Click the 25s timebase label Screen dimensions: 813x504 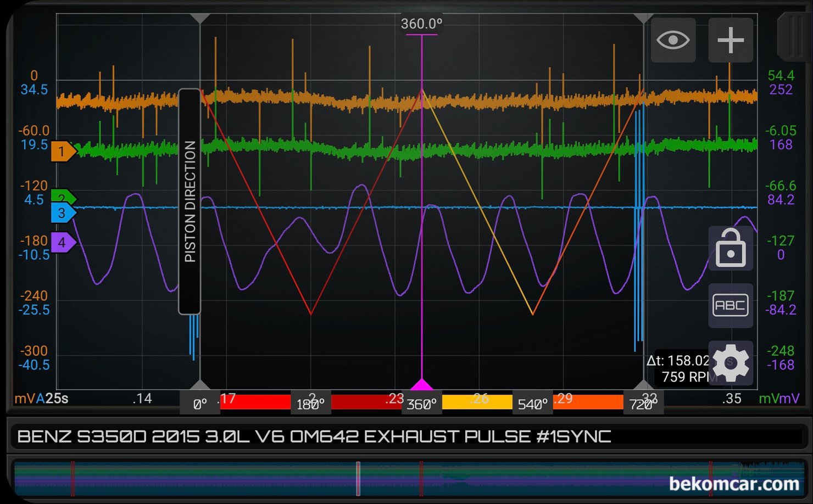coord(57,399)
